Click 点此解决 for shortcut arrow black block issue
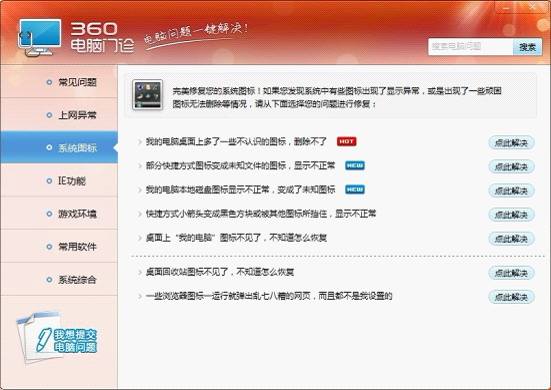The width and height of the screenshot is (551, 390). pos(511,214)
